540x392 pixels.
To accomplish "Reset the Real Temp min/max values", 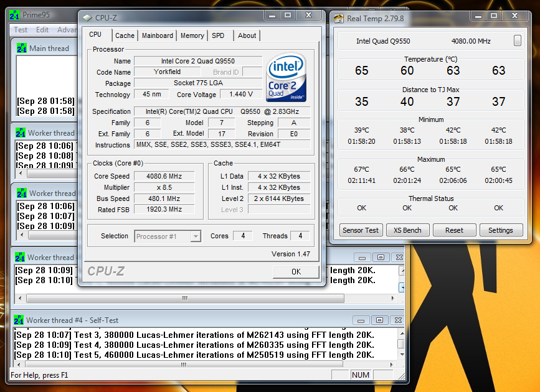I will tap(454, 230).
